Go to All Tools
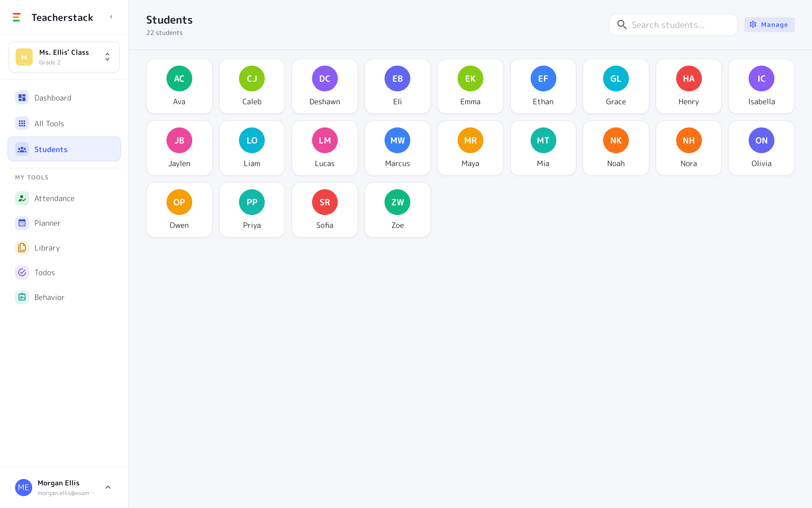812x508 pixels. pos(64,123)
